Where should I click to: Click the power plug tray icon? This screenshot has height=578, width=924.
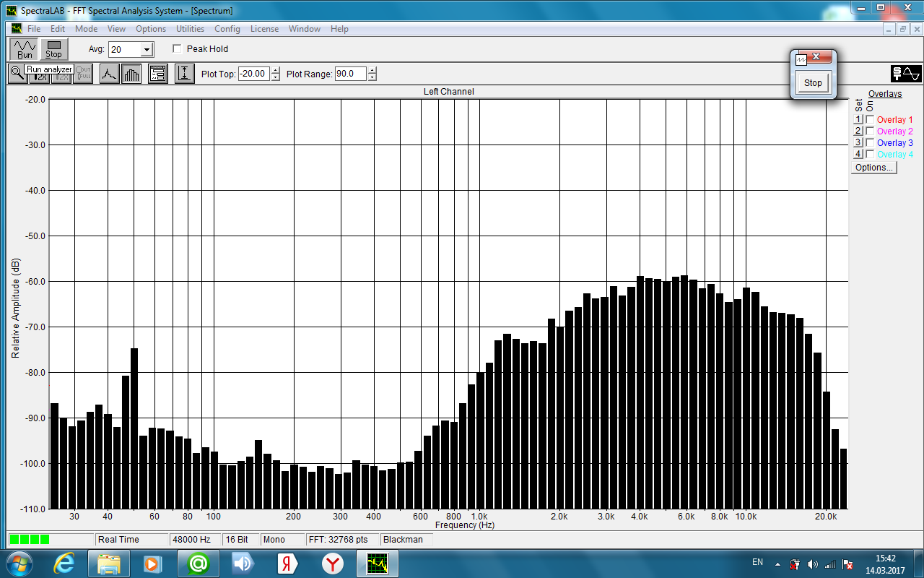[x=795, y=564]
